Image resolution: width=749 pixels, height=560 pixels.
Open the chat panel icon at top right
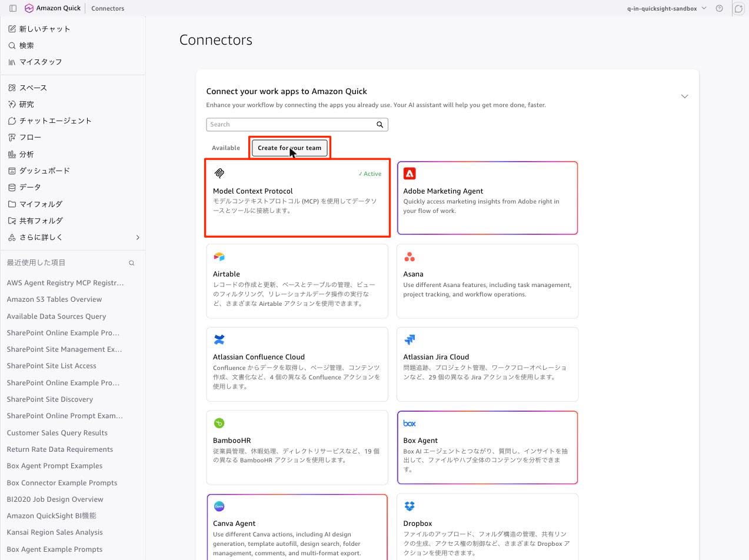click(738, 8)
